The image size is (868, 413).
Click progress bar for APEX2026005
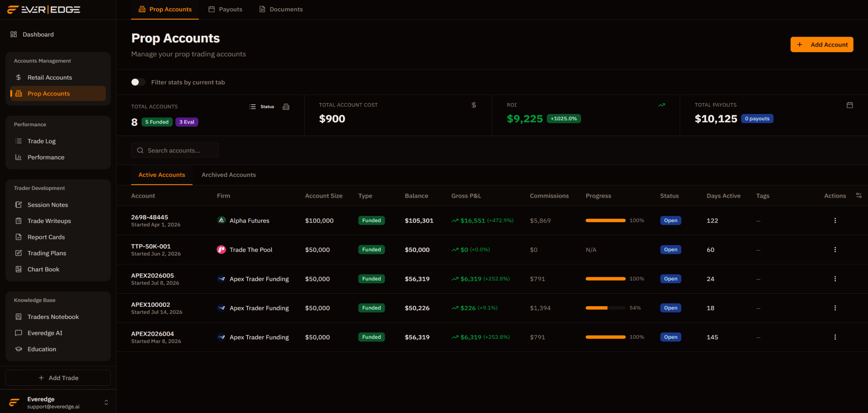[606, 279]
